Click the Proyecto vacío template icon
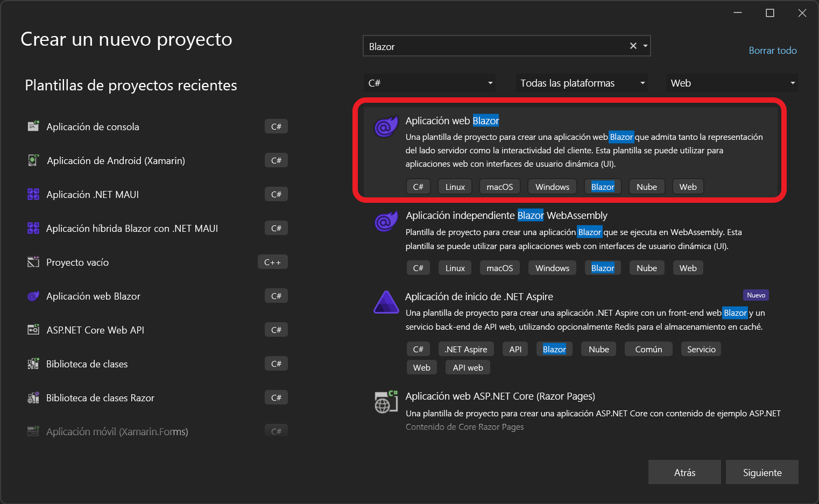The height and width of the screenshot is (504, 819). 33,262
